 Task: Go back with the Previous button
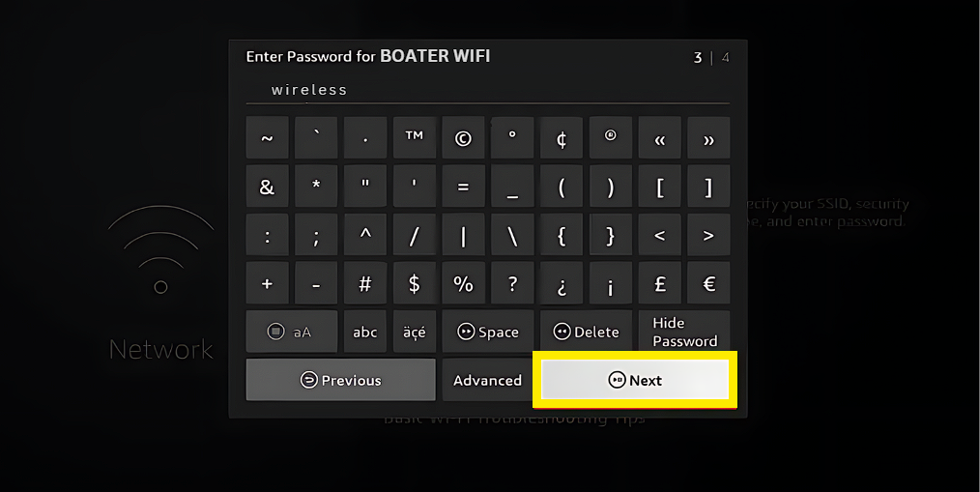[x=340, y=380]
